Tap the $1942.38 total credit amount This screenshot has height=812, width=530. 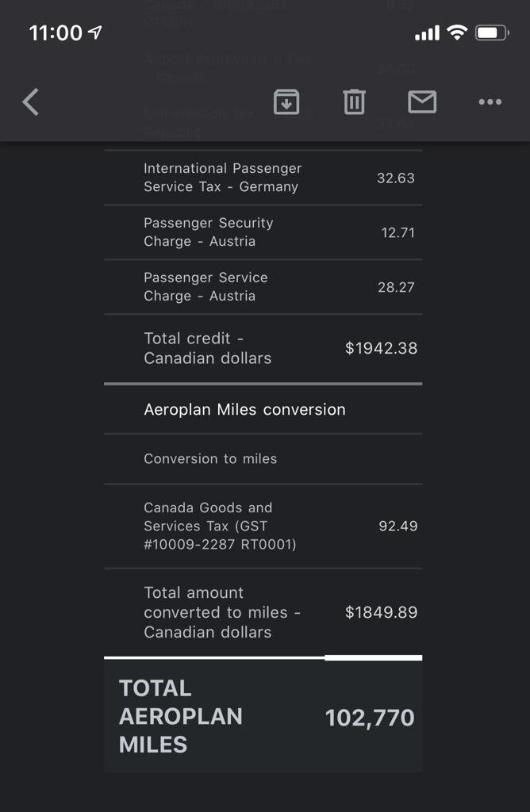point(381,348)
